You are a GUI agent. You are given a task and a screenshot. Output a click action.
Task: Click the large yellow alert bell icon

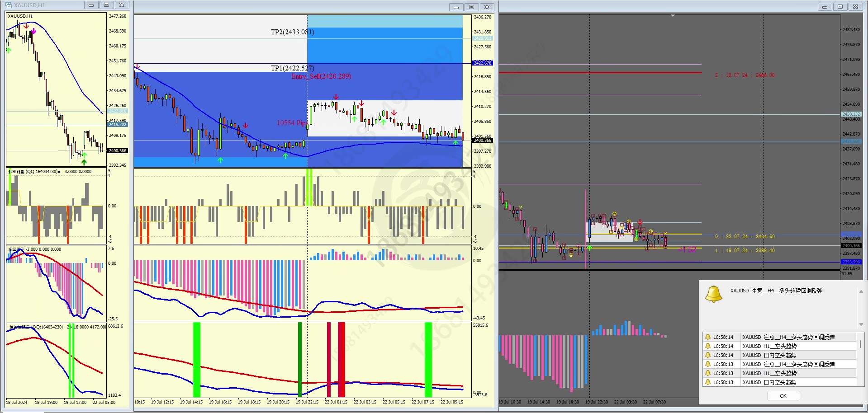click(x=714, y=294)
